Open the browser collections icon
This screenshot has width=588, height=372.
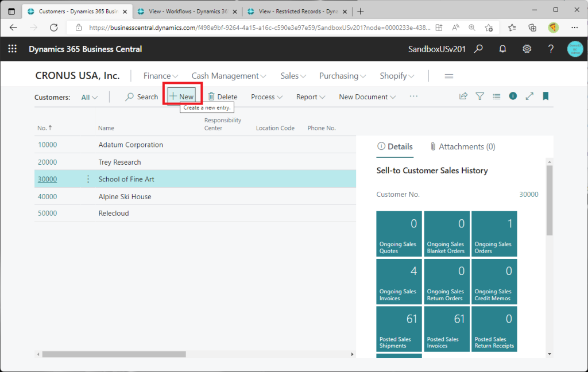532,28
